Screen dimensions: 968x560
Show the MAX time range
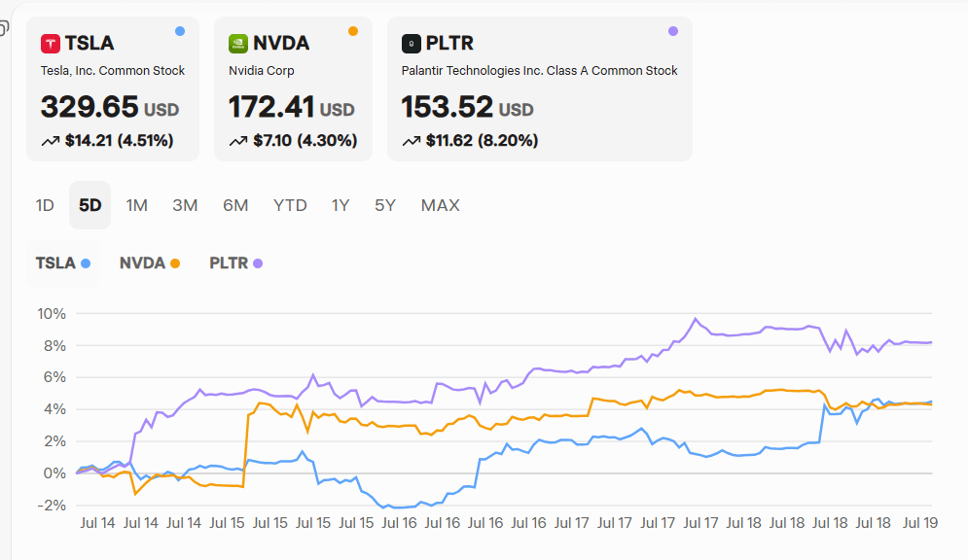click(440, 205)
